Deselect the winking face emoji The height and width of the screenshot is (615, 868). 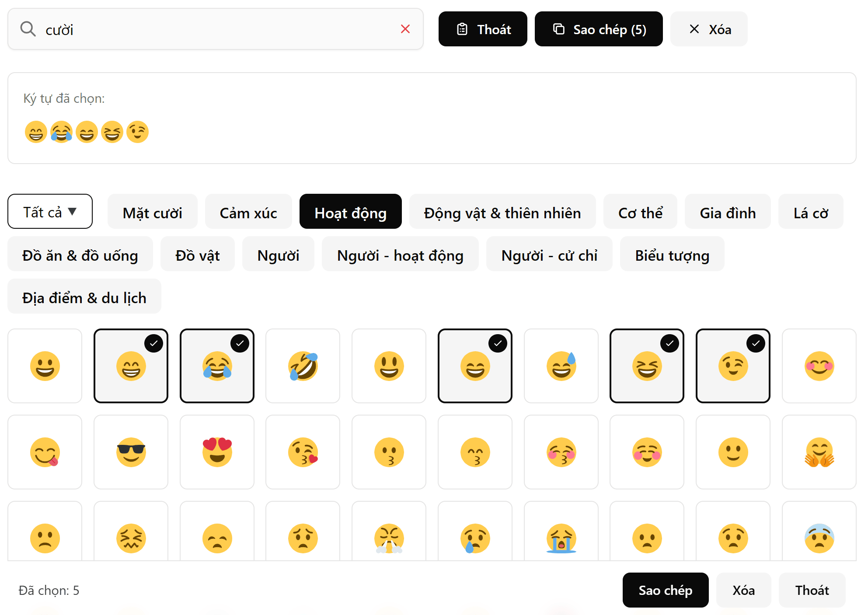point(733,366)
